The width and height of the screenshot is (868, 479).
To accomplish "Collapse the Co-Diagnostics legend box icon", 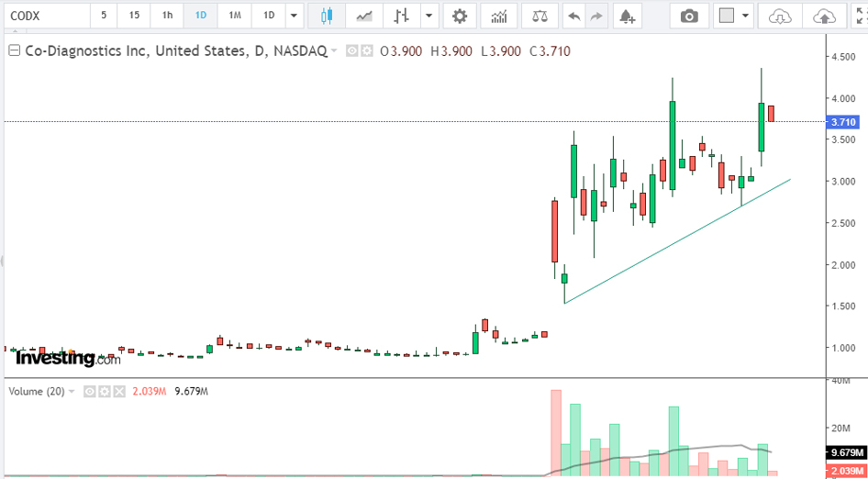I will coord(15,51).
